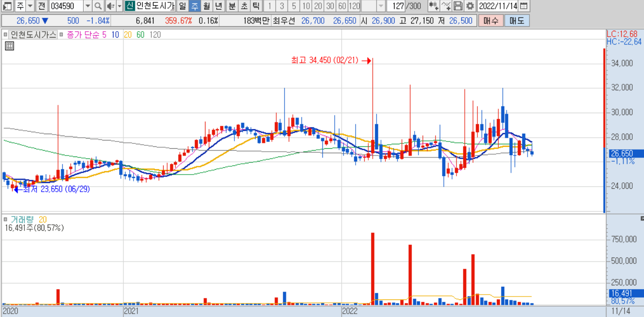Open the blank interval combo box dropdown
This screenshot has width=644, height=317.
[380, 6]
